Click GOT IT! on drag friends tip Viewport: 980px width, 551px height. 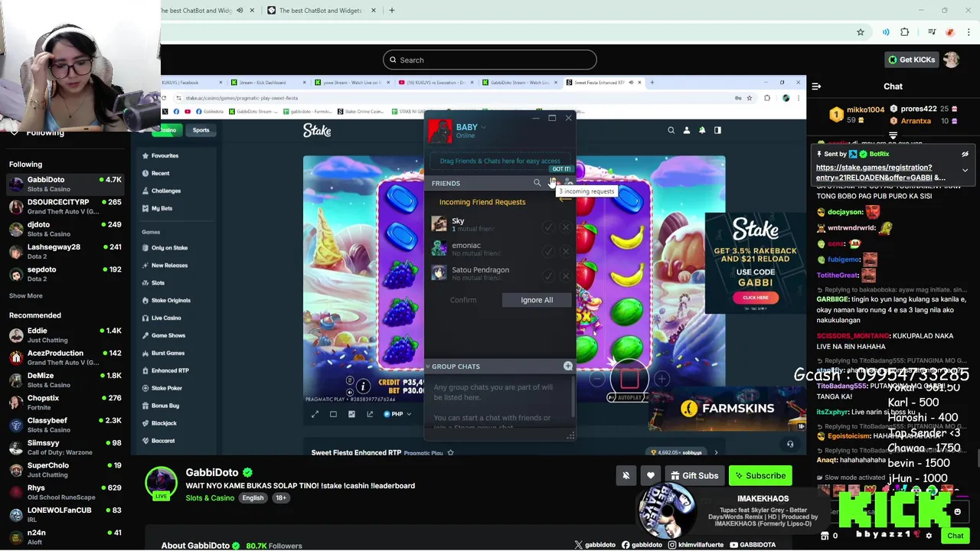click(x=561, y=169)
